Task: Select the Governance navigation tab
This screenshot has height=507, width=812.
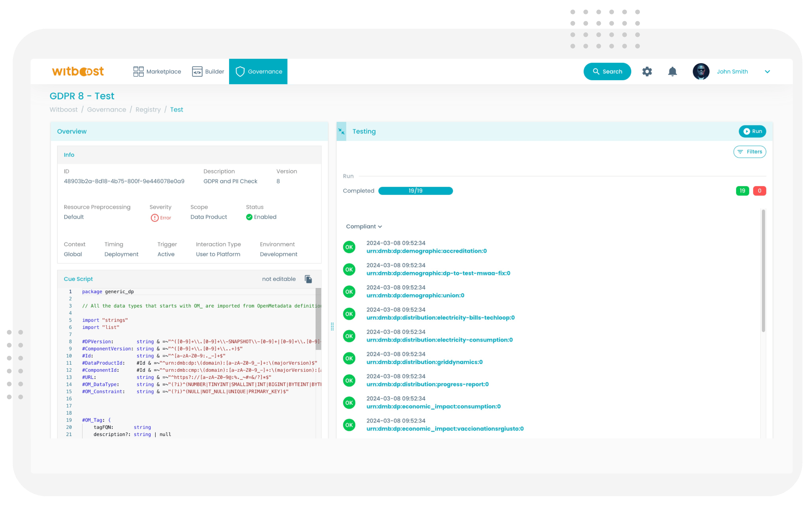Action: pyautogui.click(x=258, y=72)
